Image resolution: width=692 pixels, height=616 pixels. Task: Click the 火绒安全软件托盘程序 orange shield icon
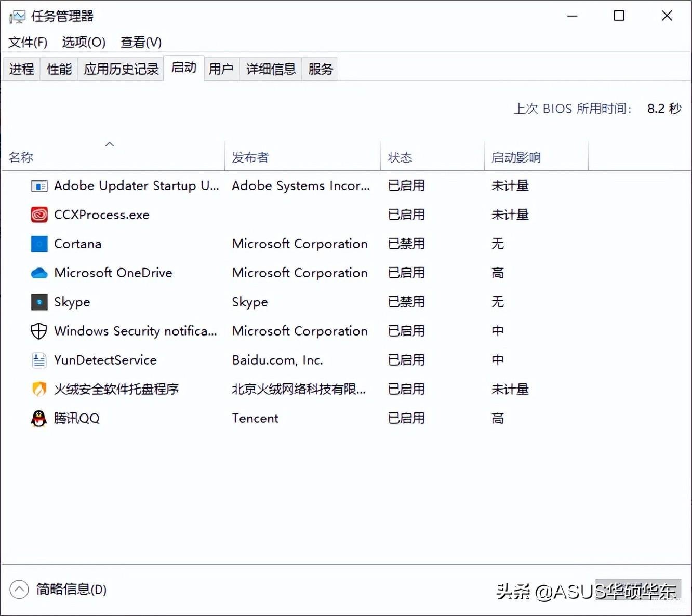point(39,389)
